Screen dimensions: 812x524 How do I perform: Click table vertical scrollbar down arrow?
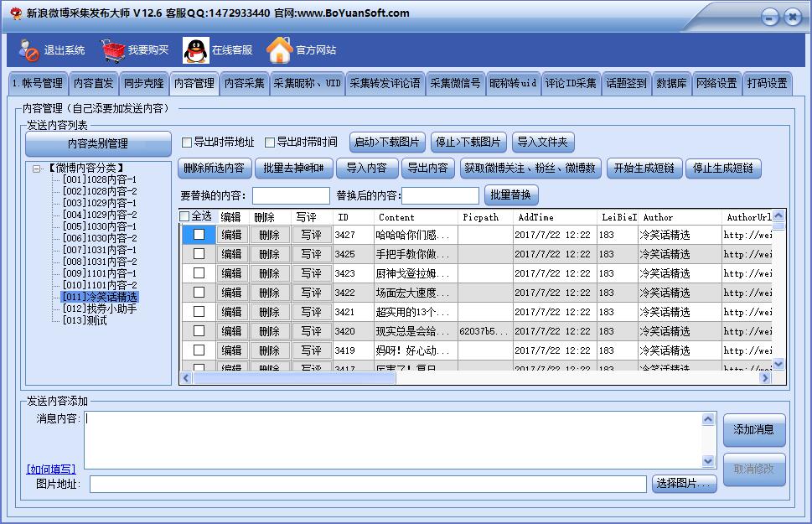778,364
